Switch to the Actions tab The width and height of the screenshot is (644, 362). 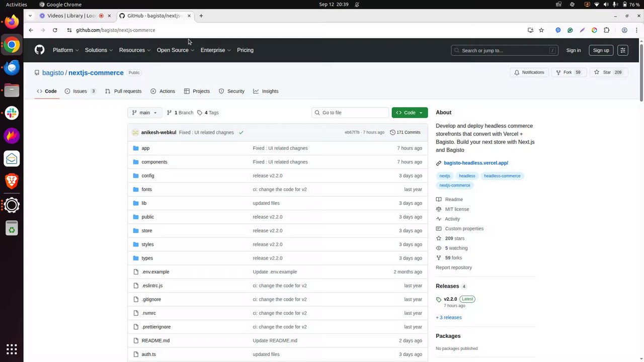click(163, 91)
